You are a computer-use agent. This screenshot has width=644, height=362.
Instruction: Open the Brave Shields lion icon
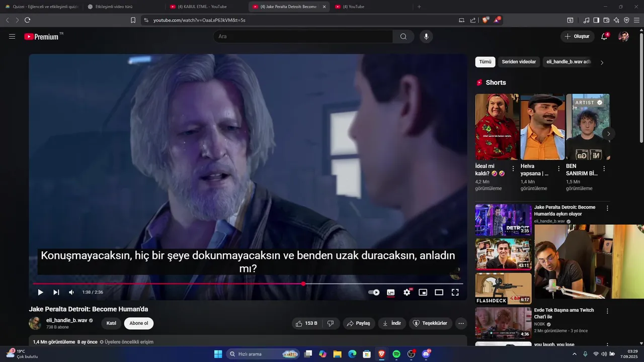[486, 20]
